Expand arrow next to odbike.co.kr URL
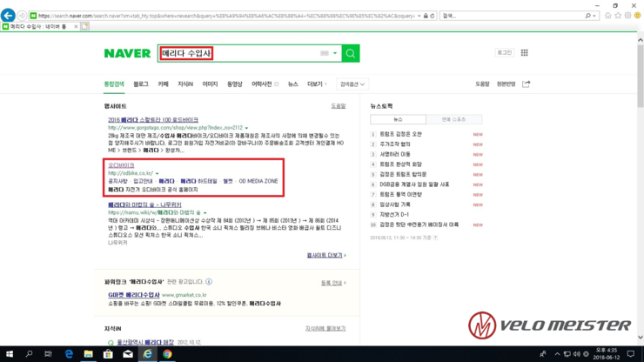This screenshot has height=362, width=644. (x=157, y=173)
